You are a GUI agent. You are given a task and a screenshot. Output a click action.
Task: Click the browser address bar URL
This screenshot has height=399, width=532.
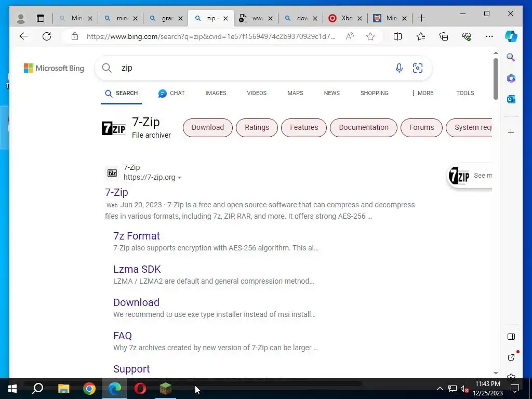(211, 36)
